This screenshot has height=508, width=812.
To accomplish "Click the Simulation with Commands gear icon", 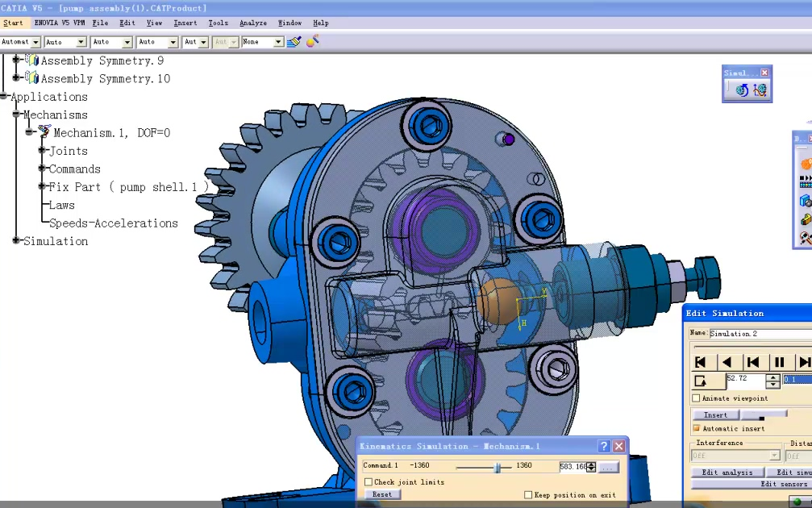I will (x=742, y=90).
